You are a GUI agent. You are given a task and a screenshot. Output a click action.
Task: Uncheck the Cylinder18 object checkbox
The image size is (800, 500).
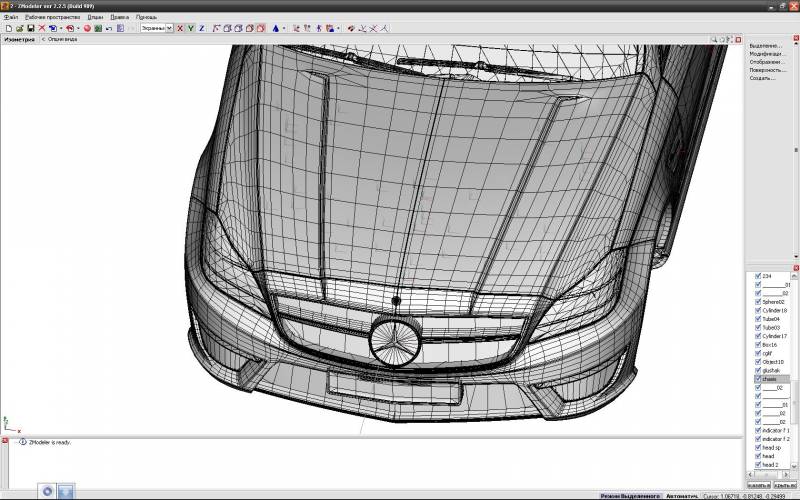[758, 310]
